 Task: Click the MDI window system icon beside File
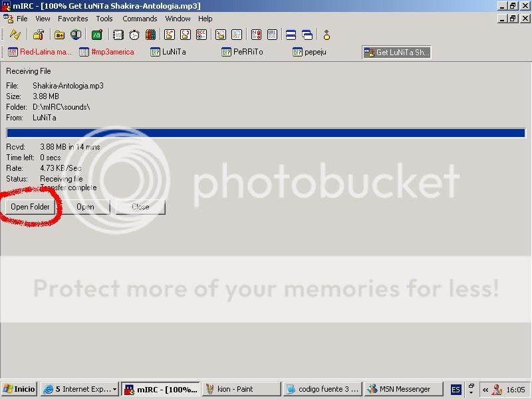click(x=8, y=19)
